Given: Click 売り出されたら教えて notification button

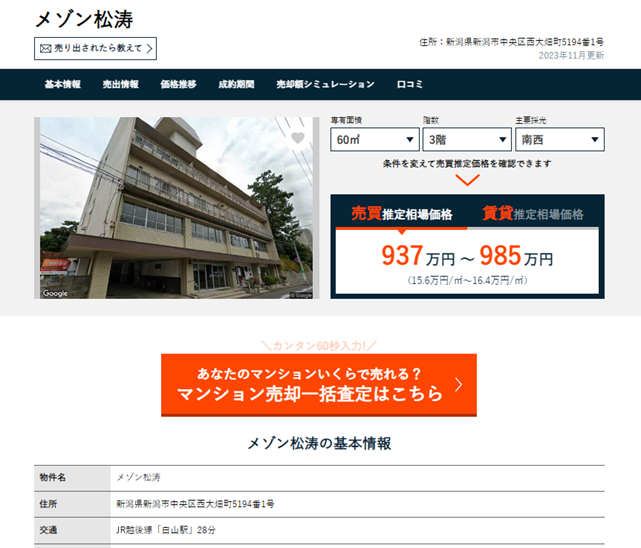Looking at the screenshot, I should coord(95,49).
